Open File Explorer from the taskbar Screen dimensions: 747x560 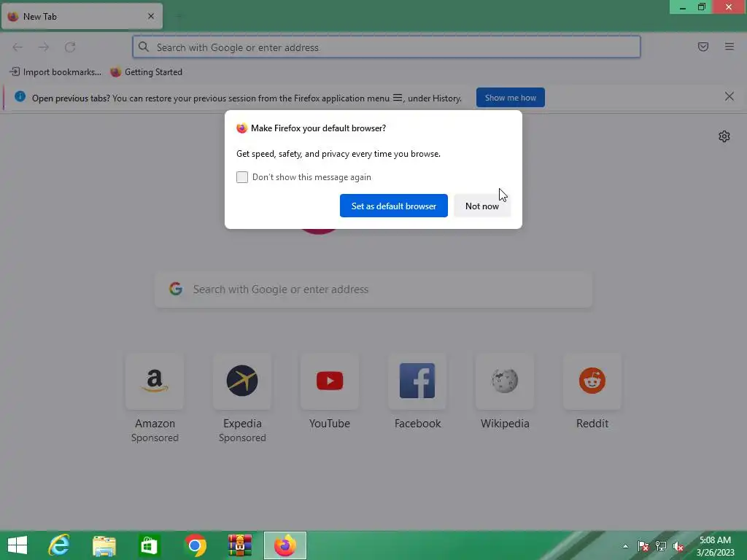pos(104,545)
